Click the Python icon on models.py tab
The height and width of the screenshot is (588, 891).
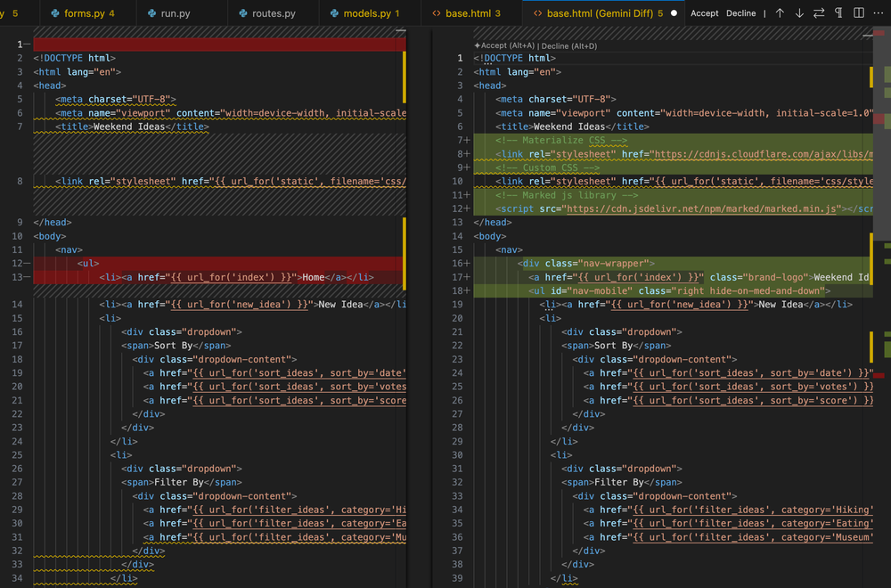[x=335, y=13]
